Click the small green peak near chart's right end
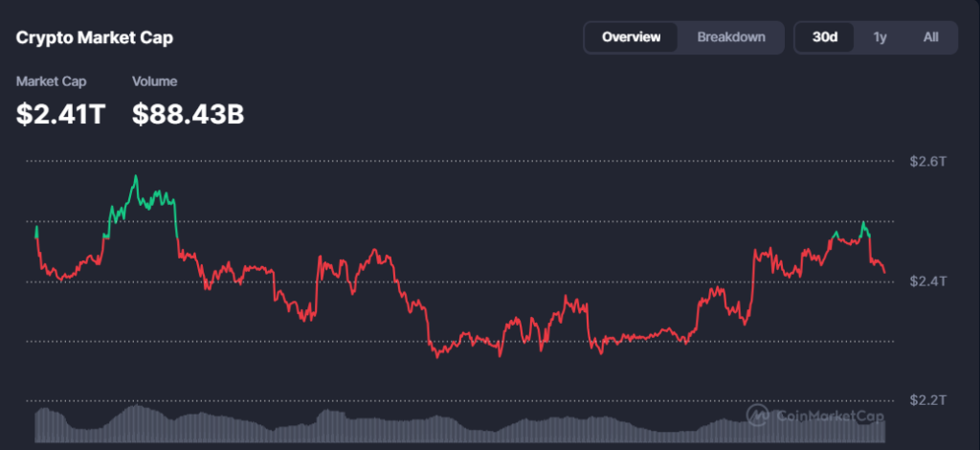This screenshot has height=450, width=980. (x=864, y=223)
